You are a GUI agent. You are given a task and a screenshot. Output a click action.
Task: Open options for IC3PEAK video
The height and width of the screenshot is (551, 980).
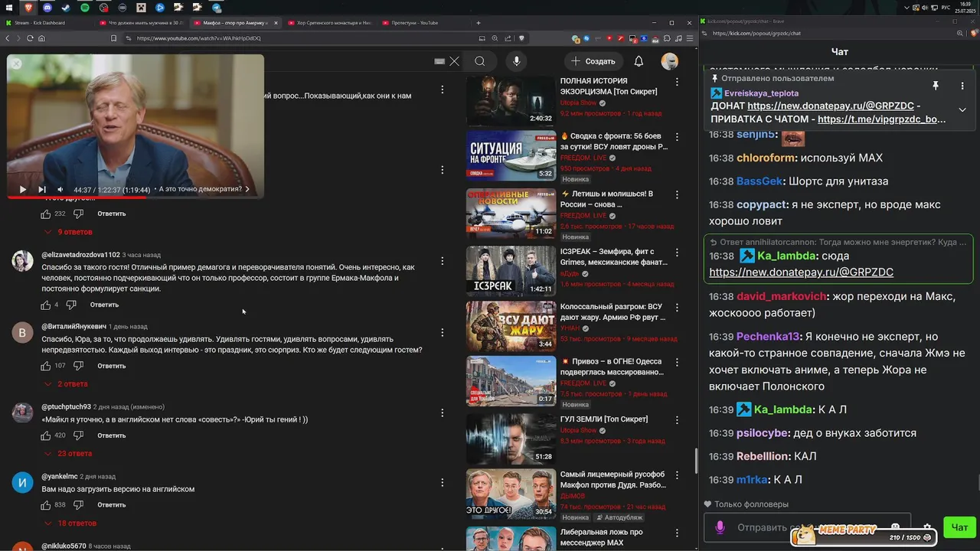coord(677,252)
